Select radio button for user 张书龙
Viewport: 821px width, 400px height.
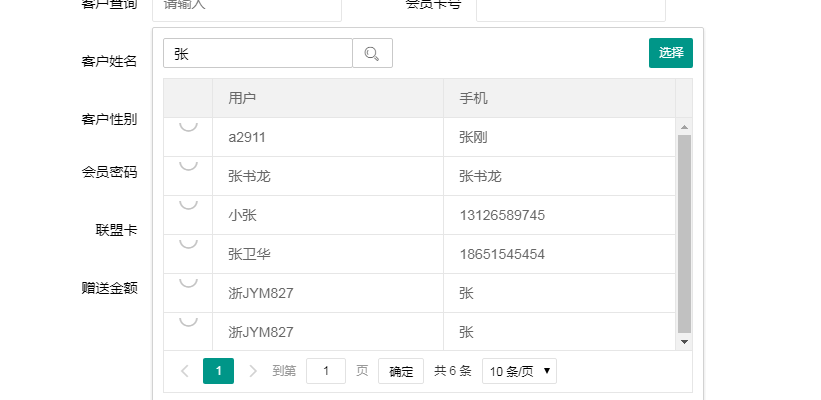tap(188, 165)
